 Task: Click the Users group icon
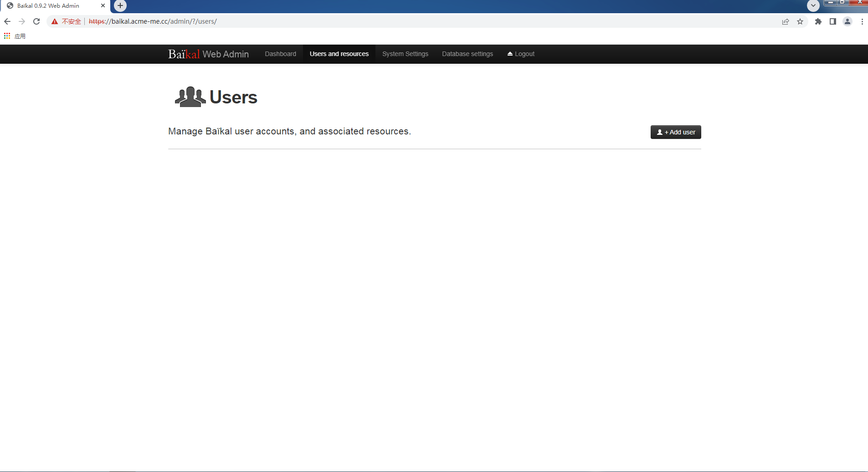(190, 97)
